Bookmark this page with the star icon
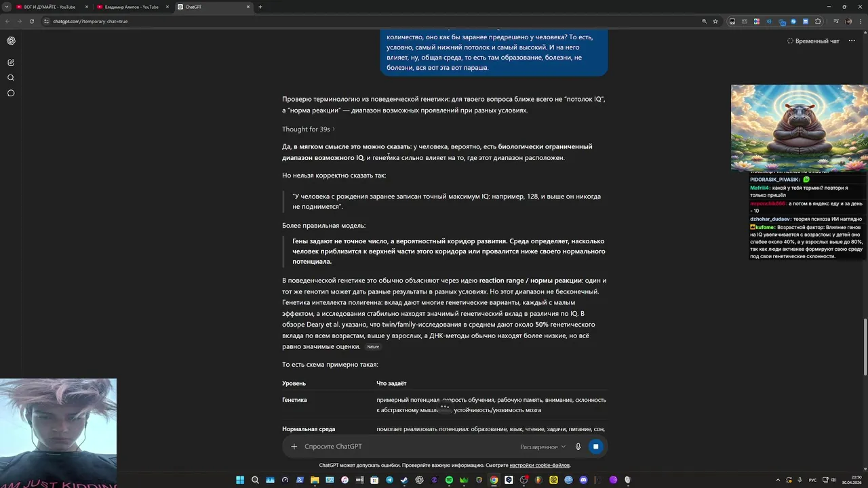 (715, 21)
